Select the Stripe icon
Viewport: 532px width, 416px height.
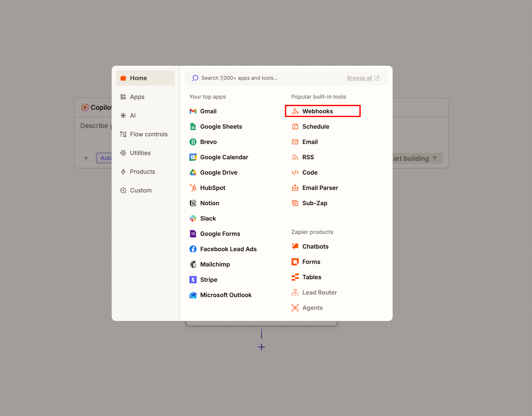pyautogui.click(x=193, y=280)
